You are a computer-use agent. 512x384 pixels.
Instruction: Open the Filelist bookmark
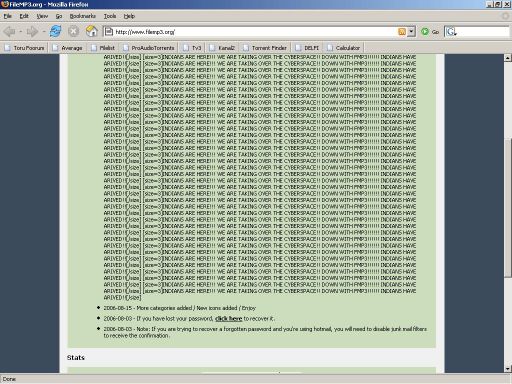pyautogui.click(x=103, y=48)
